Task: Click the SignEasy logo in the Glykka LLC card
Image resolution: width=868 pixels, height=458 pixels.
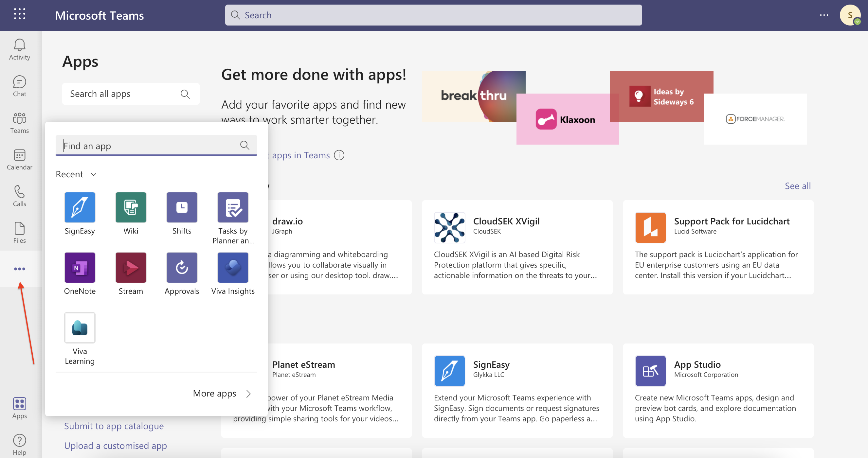Action: 449,371
